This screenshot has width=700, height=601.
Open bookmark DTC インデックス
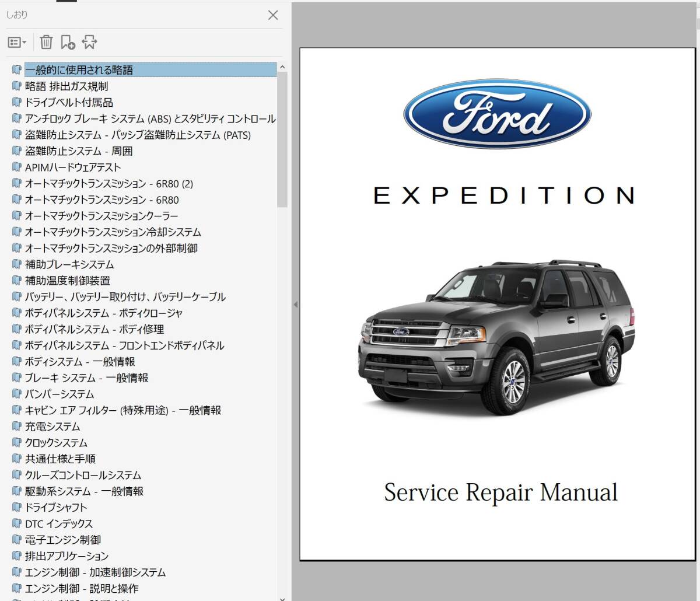click(x=59, y=524)
